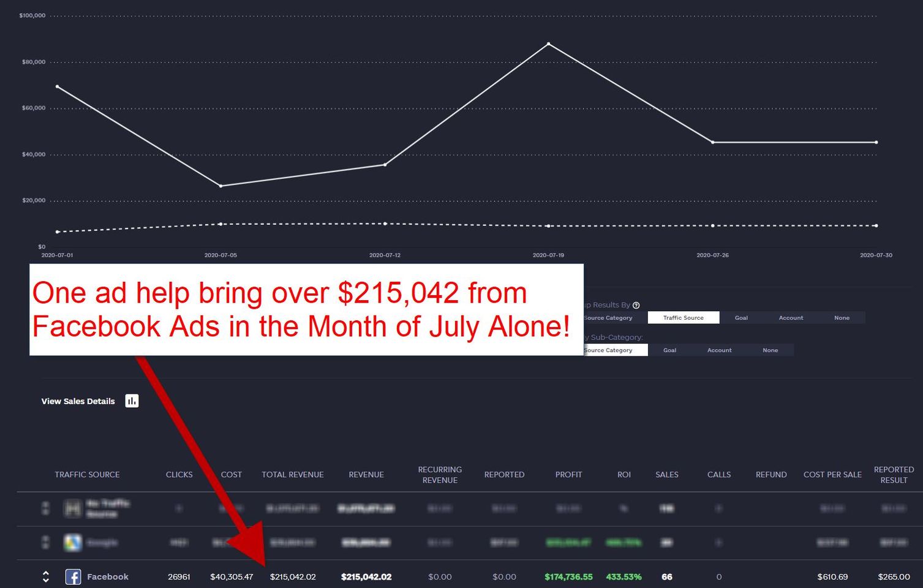The width and height of the screenshot is (923, 588).
Task: Set Sub-Category to Account
Action: 719,350
